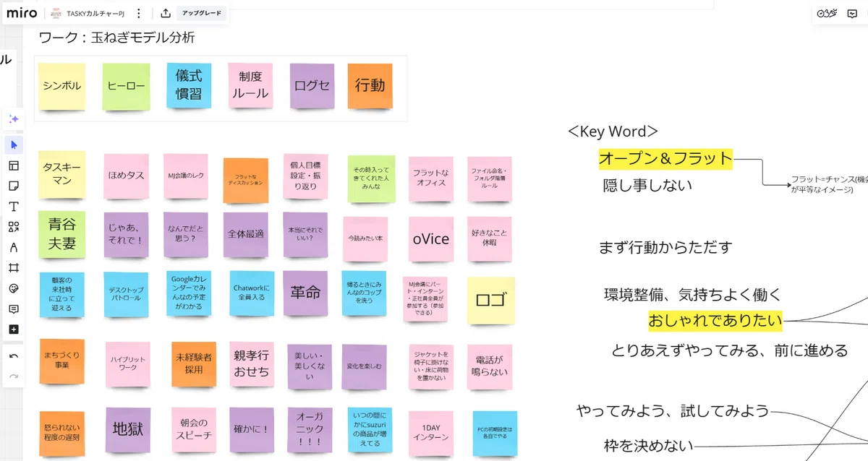Click the 青谷夫妻 green sticky note
Image resolution: width=868 pixels, height=461 pixels.
62,235
